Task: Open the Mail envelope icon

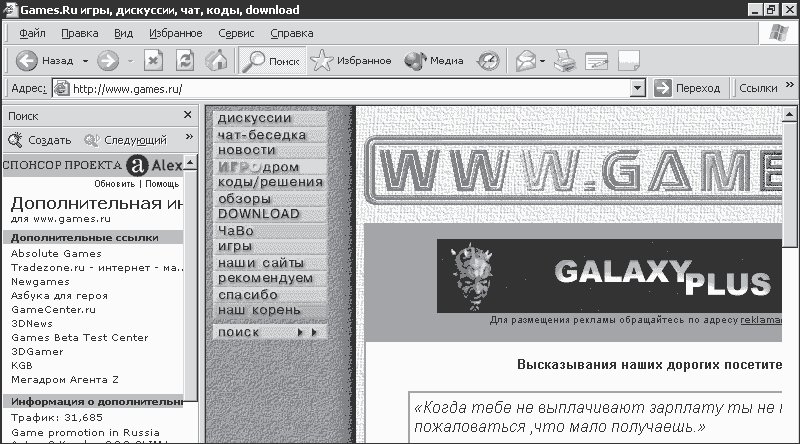Action: pos(526,61)
